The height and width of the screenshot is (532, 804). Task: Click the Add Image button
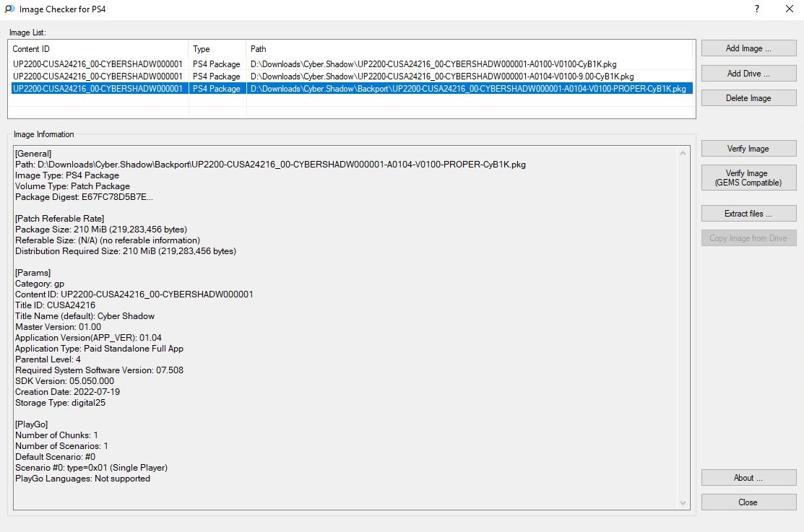tap(748, 48)
